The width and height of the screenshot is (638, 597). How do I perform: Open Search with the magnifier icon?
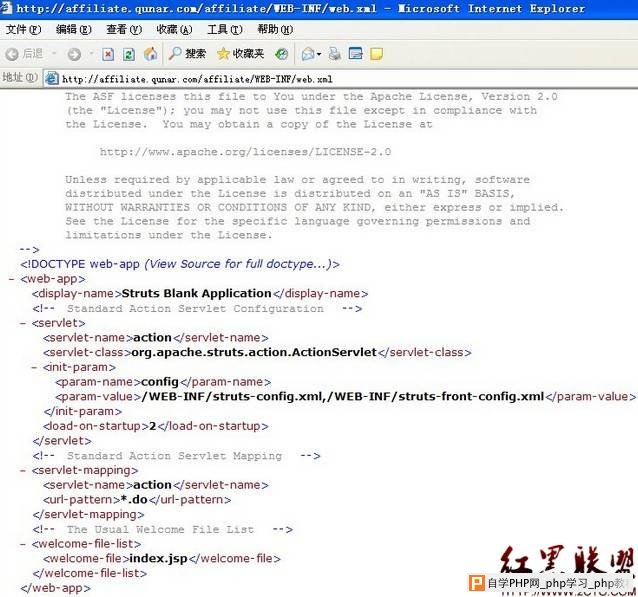point(187,53)
